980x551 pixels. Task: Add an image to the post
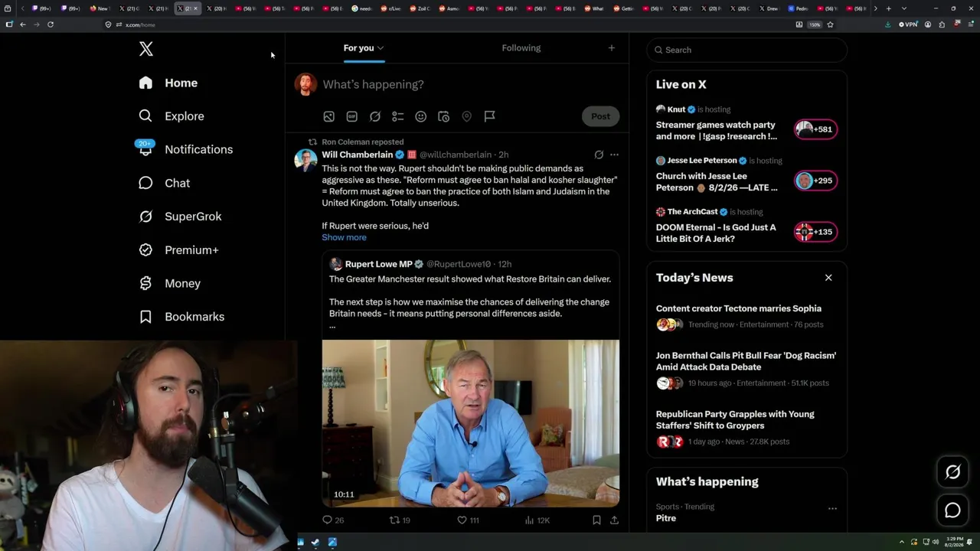pos(328,116)
